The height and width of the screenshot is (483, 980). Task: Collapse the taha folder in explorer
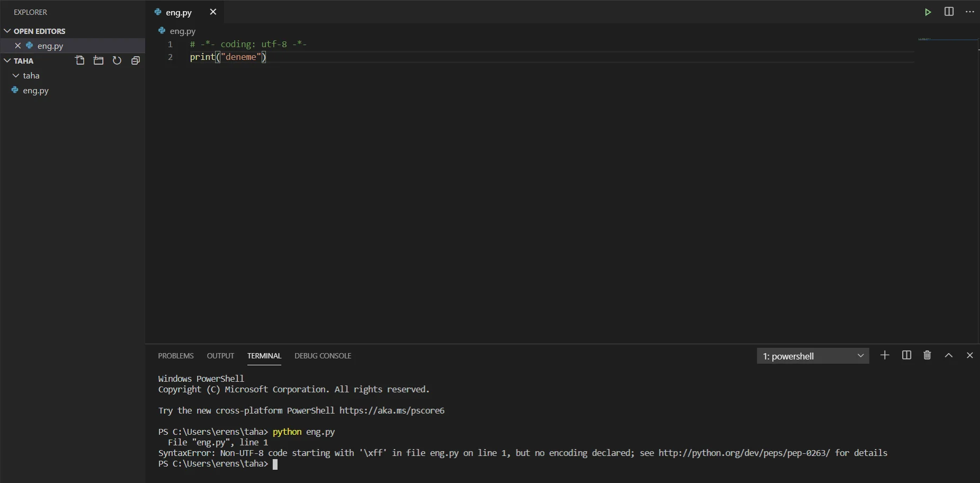pos(16,76)
